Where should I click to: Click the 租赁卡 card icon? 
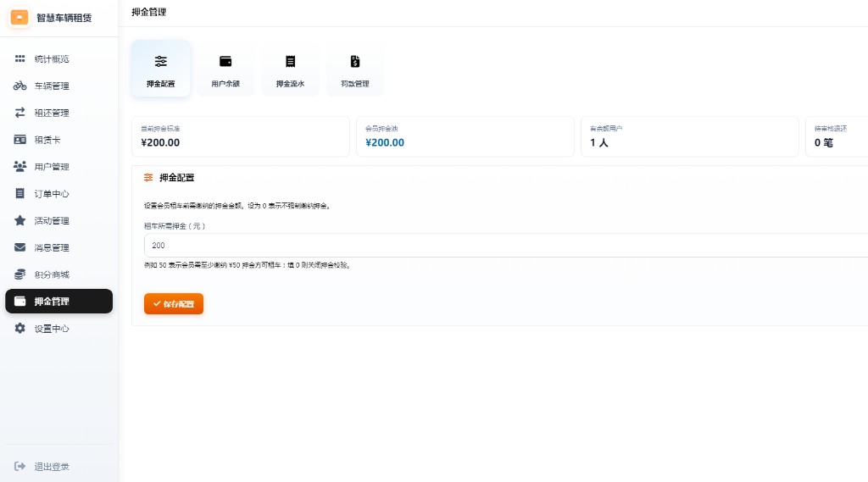[20, 140]
